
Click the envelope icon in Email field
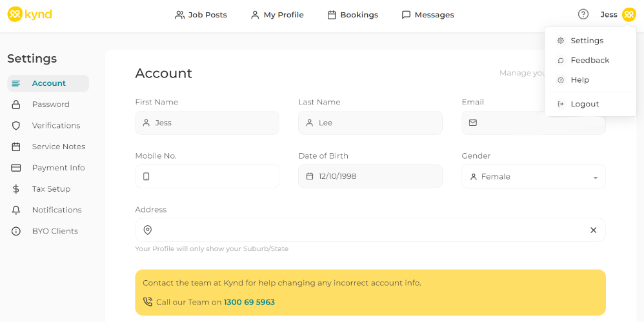(x=473, y=123)
